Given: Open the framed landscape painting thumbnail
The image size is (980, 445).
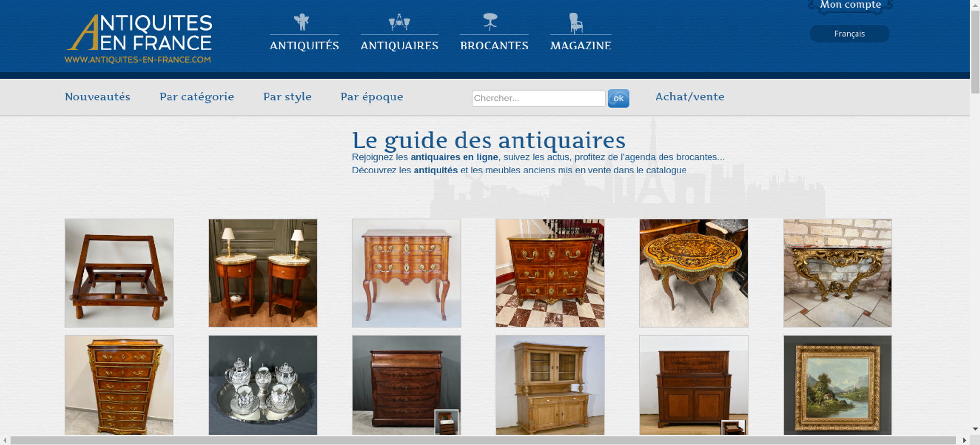Looking at the screenshot, I should pos(837,385).
